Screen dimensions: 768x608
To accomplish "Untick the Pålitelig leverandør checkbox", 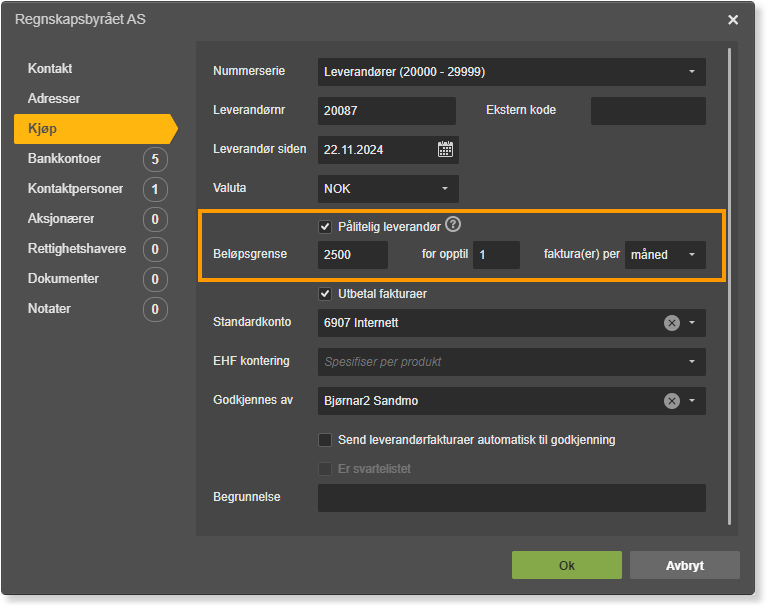I will (325, 227).
